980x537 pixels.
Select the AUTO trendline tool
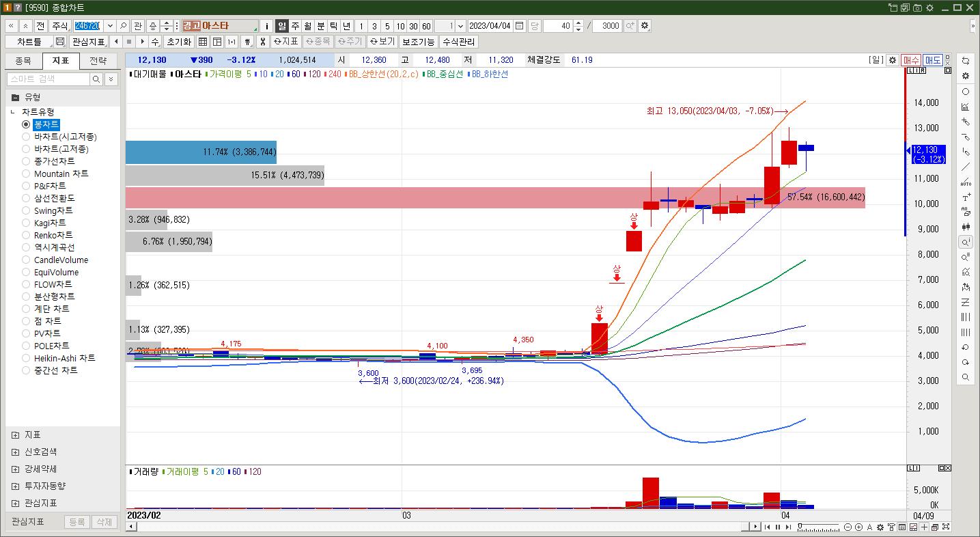point(965,182)
